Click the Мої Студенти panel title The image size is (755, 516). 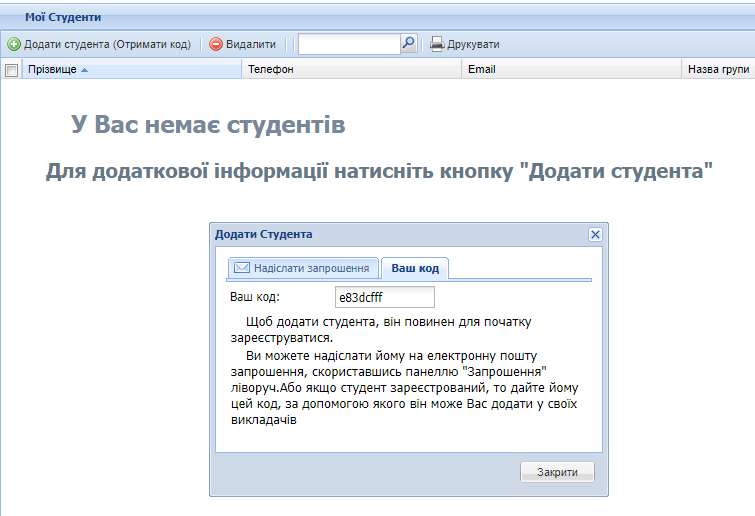tap(63, 17)
